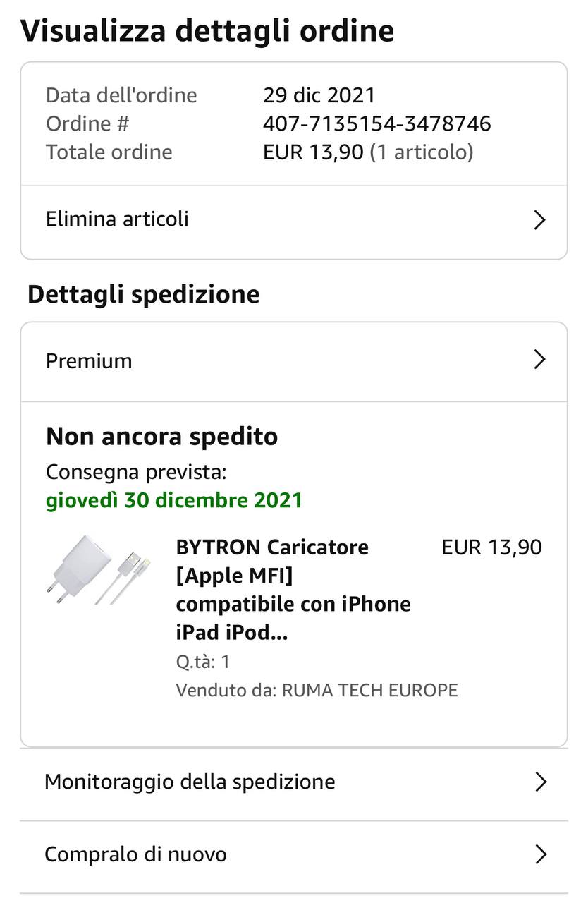Tap the item price EUR 13,90

[492, 547]
